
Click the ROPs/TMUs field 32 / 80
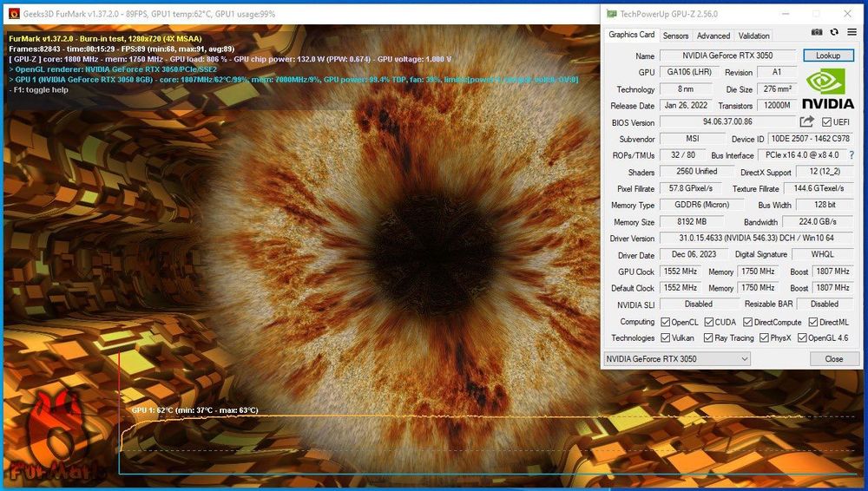tap(682, 155)
